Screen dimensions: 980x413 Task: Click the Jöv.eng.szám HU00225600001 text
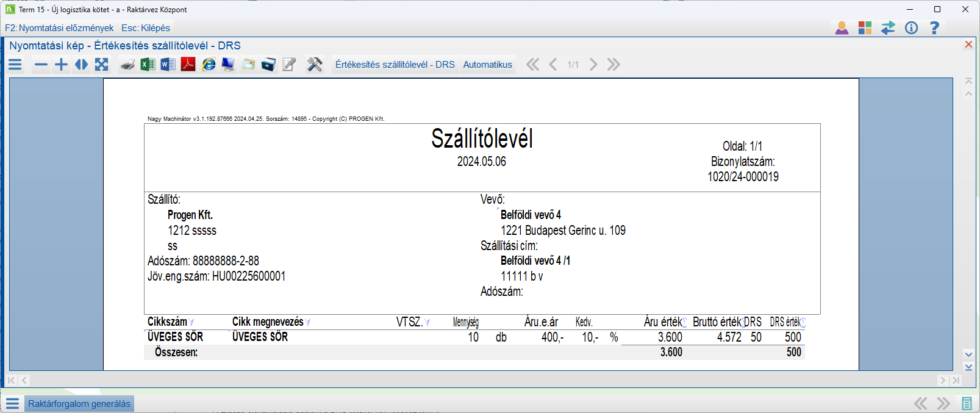(216, 276)
